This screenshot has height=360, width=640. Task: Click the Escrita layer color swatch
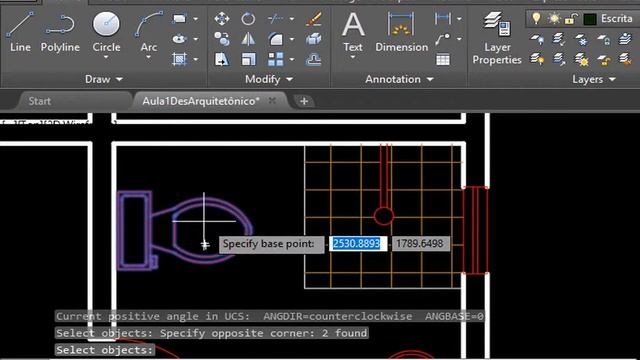[x=589, y=19]
